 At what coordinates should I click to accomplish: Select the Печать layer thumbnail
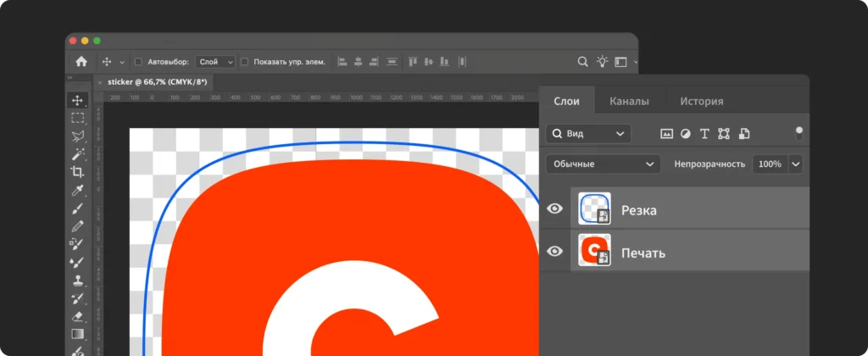pyautogui.click(x=594, y=250)
